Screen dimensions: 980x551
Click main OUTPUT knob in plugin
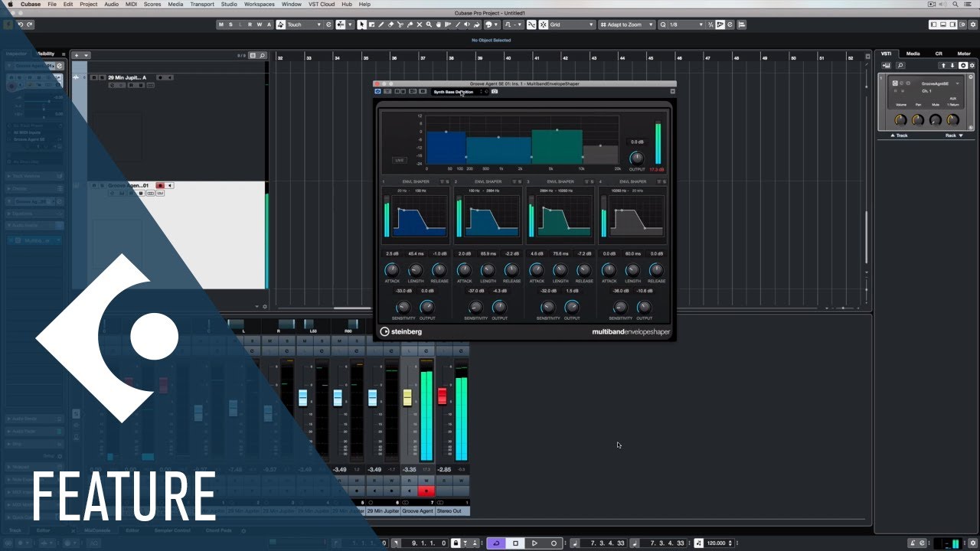tap(637, 158)
